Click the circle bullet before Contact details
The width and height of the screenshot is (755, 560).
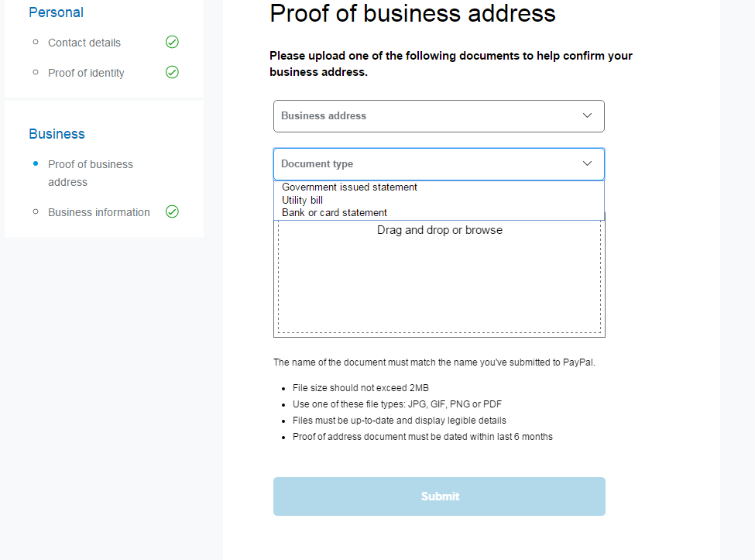[36, 42]
